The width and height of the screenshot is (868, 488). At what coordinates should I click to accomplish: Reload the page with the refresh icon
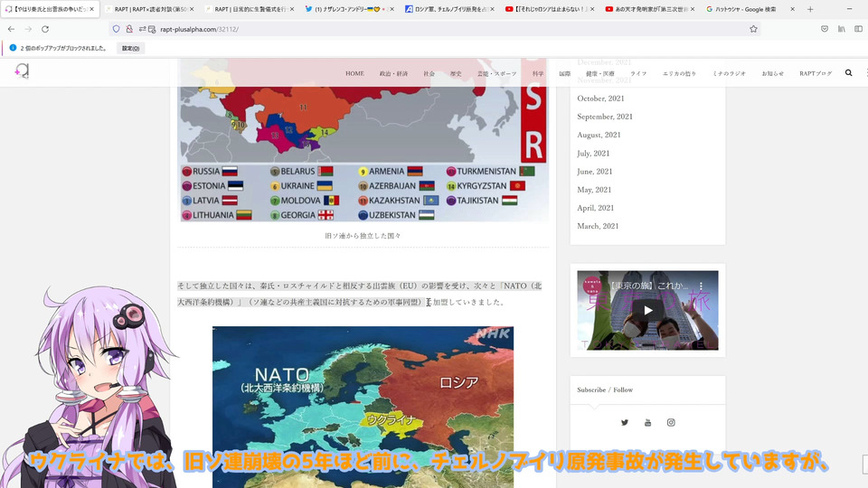click(x=45, y=29)
